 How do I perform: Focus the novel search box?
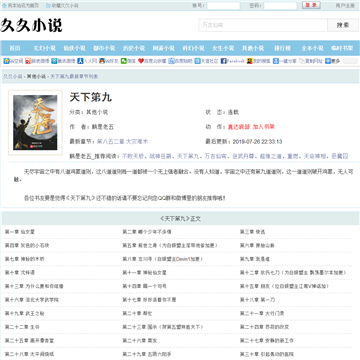263,25
